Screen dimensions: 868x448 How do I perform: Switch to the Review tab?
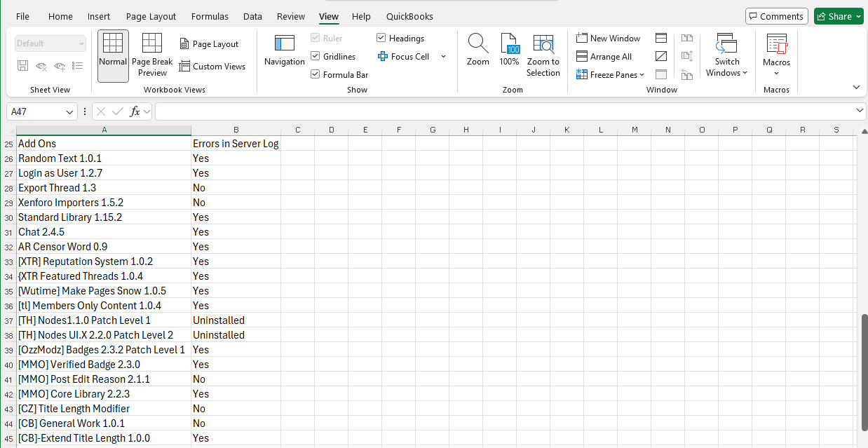click(x=291, y=17)
